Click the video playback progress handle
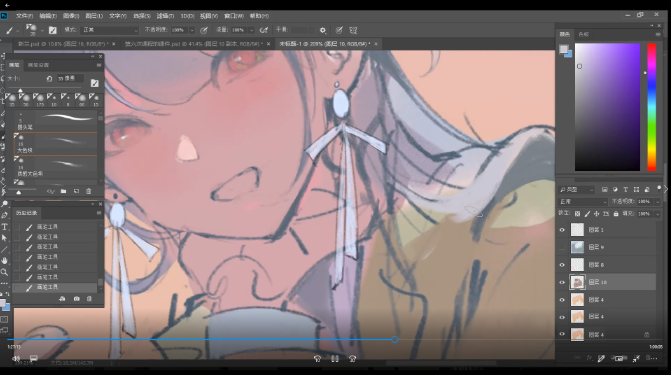671x375 pixels. [395, 339]
